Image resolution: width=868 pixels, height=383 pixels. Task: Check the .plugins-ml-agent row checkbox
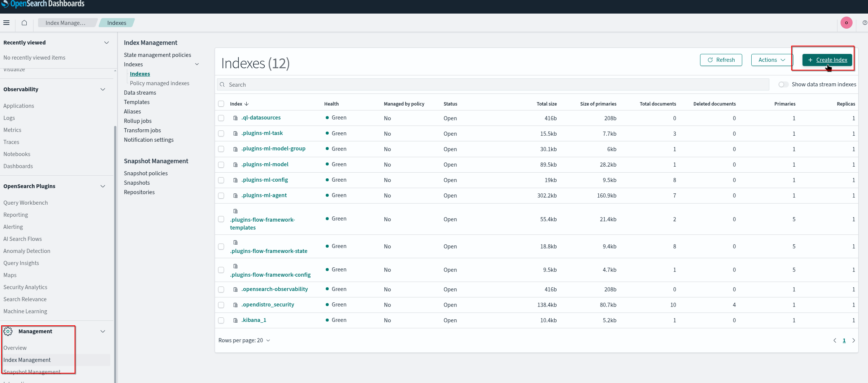(221, 196)
